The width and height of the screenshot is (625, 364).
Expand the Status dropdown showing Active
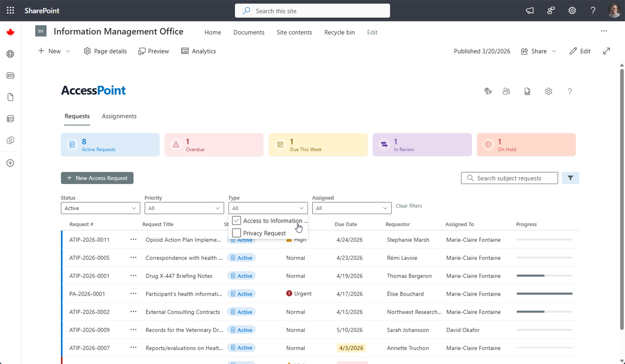[100, 208]
